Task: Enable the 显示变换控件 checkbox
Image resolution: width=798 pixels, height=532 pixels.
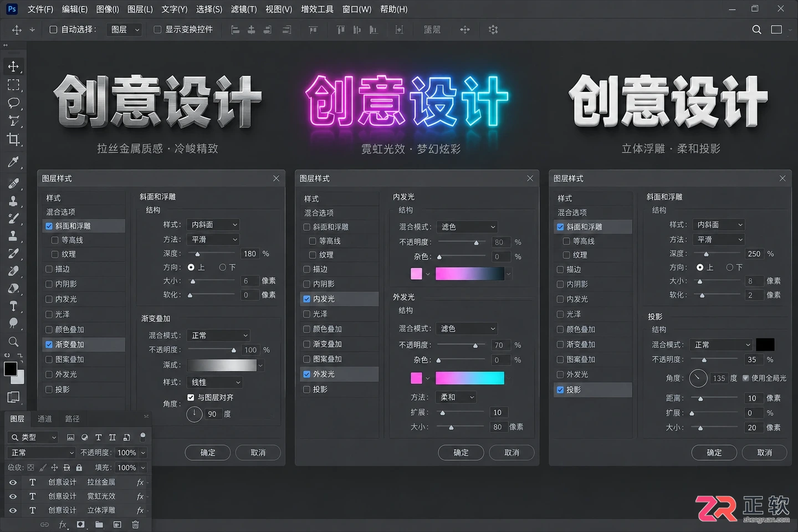Action: pos(157,29)
